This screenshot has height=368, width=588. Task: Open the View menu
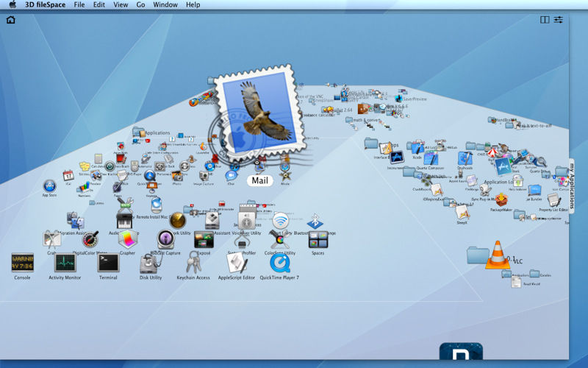(x=121, y=4)
